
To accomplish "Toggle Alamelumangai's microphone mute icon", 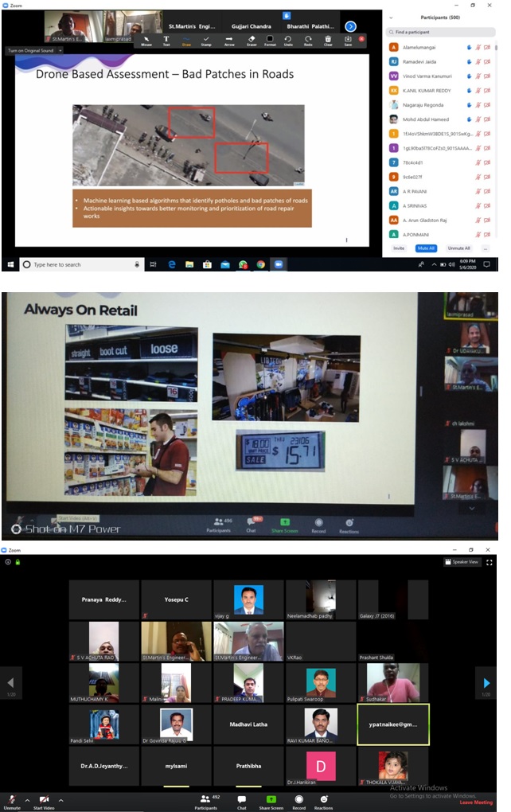I will pyautogui.click(x=478, y=47).
